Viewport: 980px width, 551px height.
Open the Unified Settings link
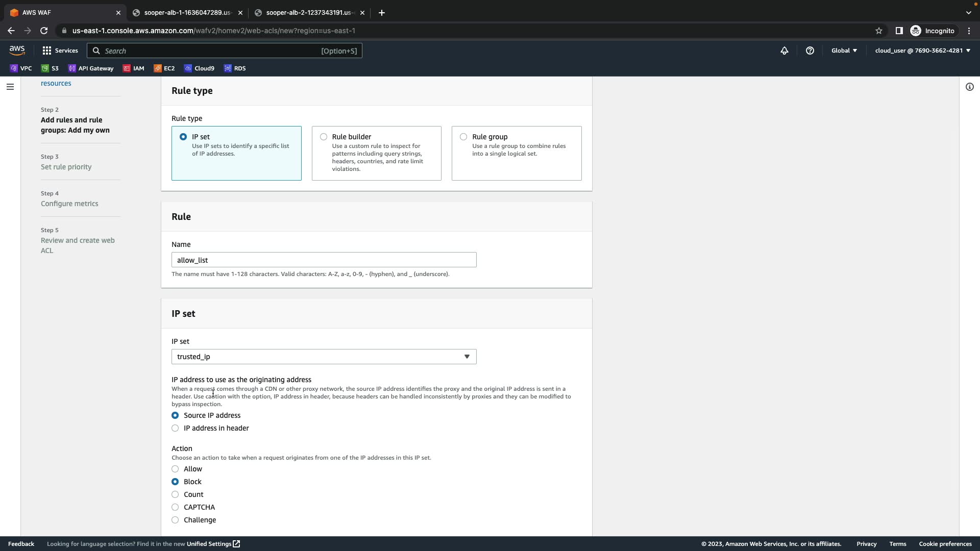point(213,544)
